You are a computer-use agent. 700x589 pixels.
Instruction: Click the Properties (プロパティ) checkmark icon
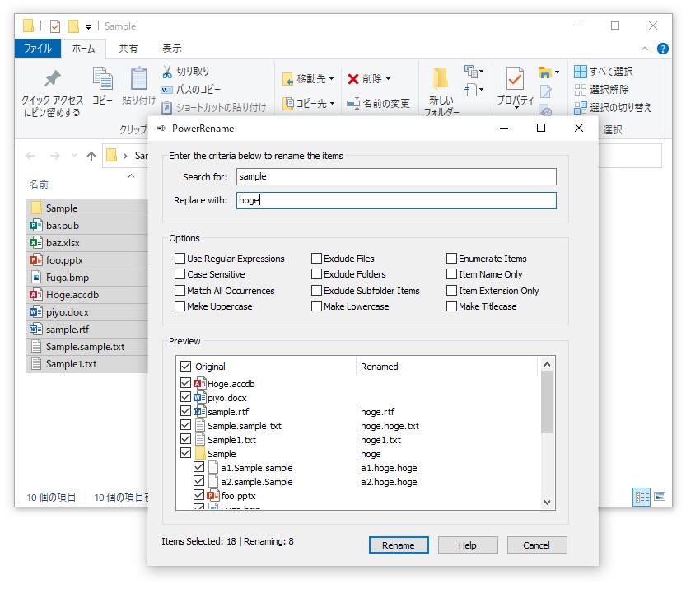[515, 79]
